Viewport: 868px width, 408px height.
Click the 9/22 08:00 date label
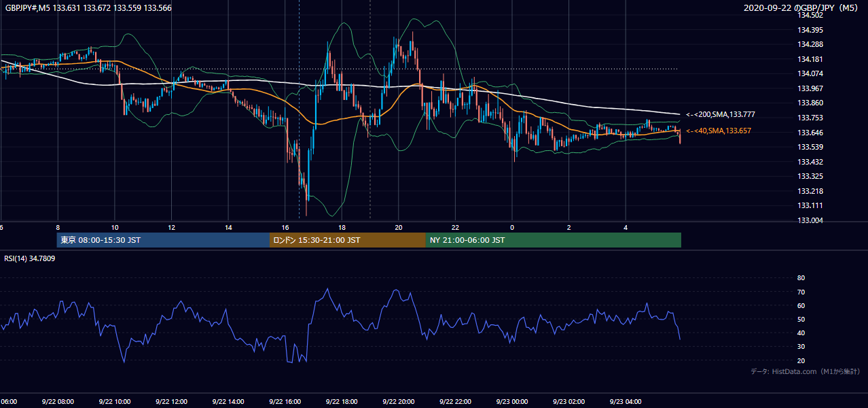click(58, 401)
